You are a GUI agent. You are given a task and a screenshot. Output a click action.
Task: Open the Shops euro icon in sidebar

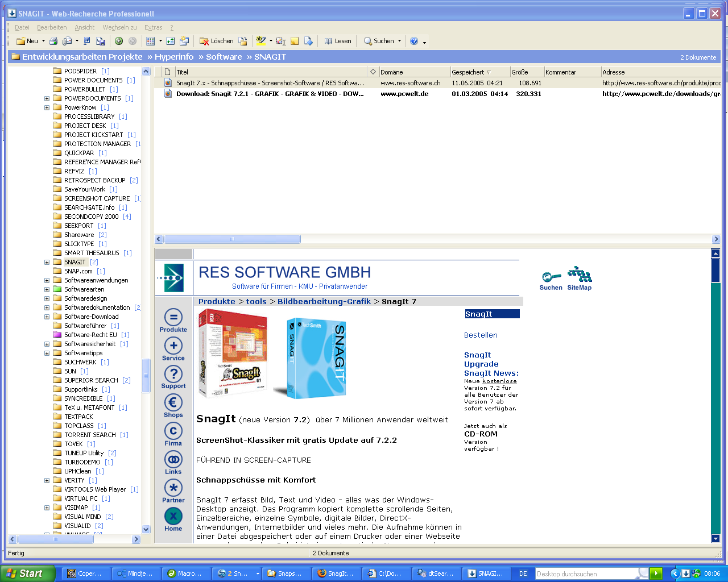pyautogui.click(x=173, y=402)
